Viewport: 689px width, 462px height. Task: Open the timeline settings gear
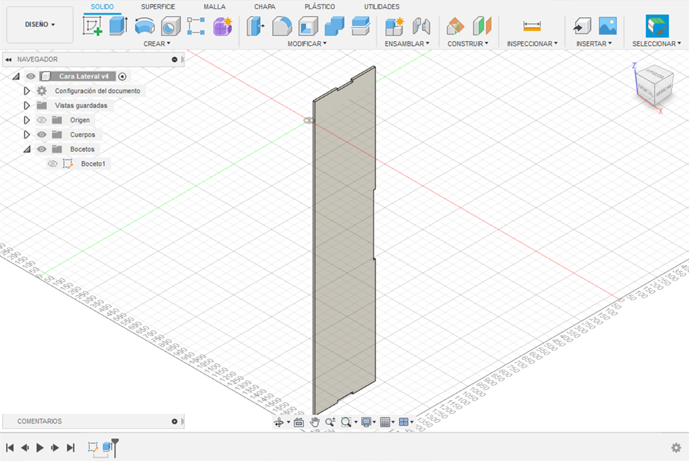[676, 447]
